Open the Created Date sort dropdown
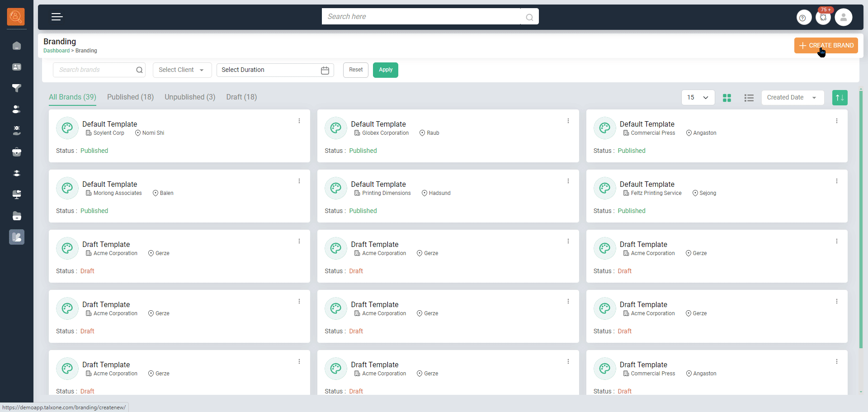 [x=792, y=98]
